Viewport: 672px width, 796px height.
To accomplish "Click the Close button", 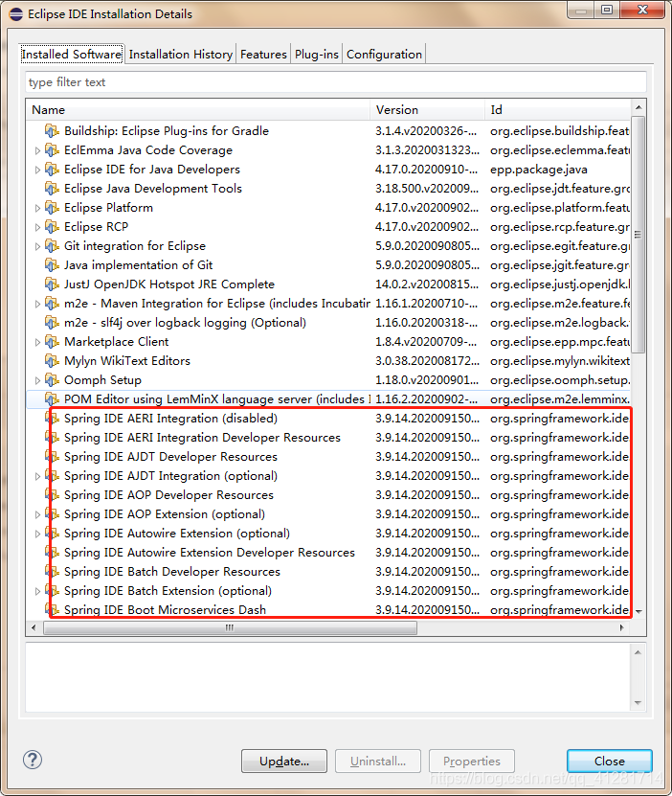I will (x=610, y=761).
